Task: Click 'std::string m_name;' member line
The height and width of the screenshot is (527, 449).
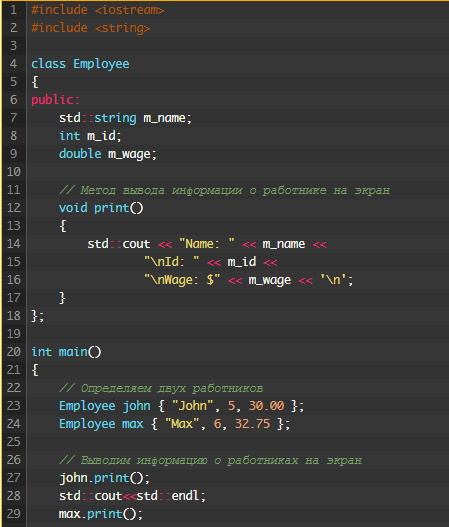Action: [x=125, y=118]
